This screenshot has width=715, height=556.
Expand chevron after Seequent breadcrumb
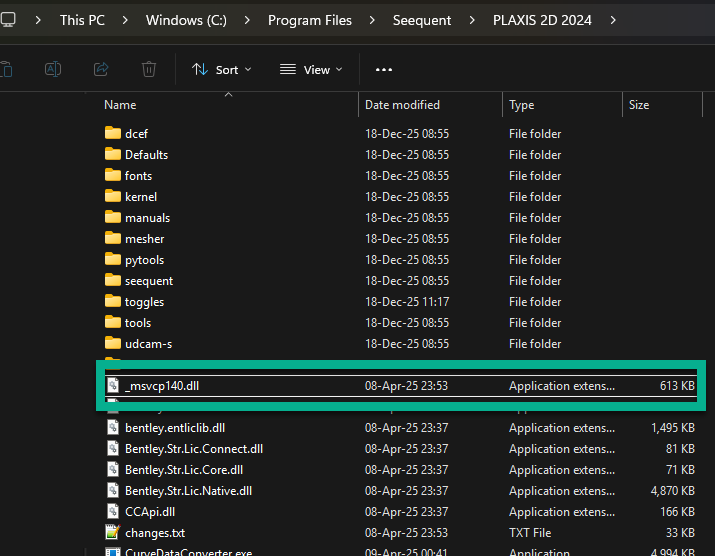[x=472, y=20]
